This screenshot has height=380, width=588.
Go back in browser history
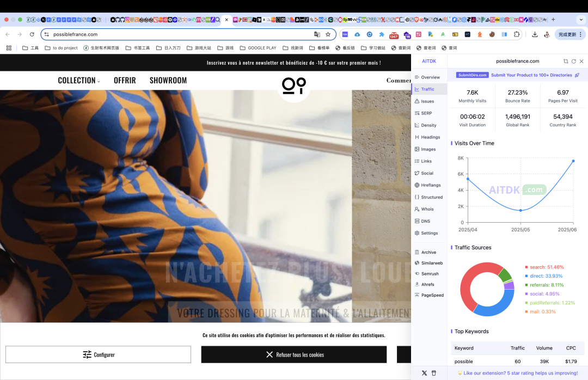tap(8, 34)
